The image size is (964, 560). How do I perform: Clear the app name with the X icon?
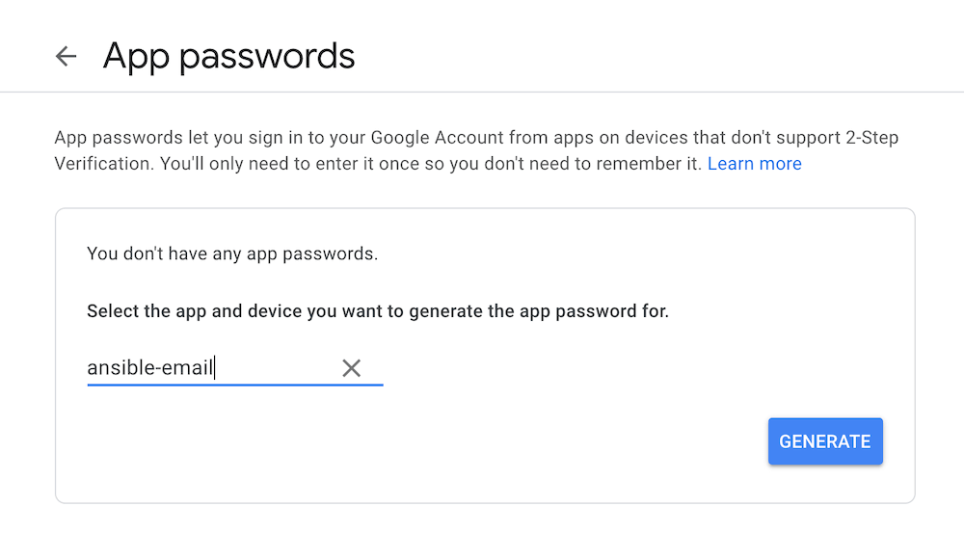(x=352, y=367)
